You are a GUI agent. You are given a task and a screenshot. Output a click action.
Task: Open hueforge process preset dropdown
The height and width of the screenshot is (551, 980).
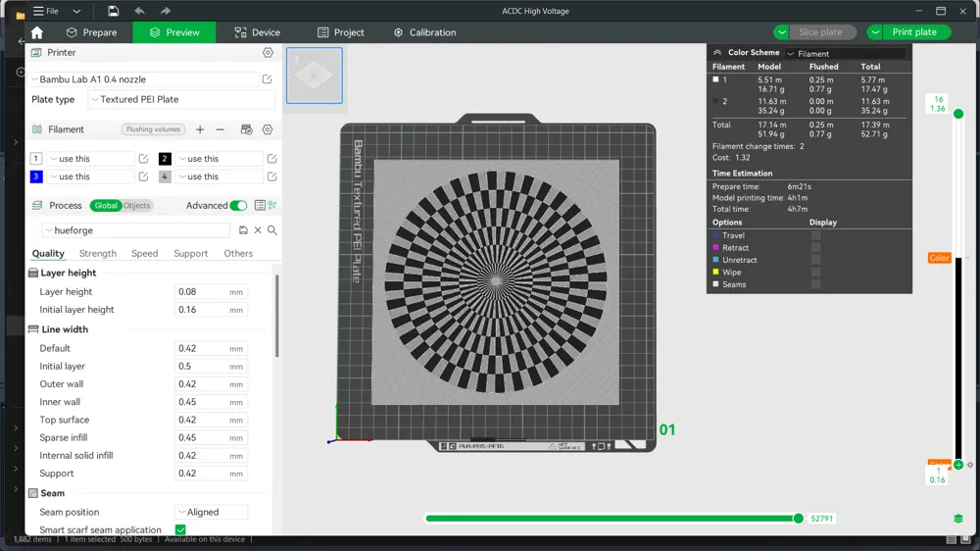tap(135, 230)
